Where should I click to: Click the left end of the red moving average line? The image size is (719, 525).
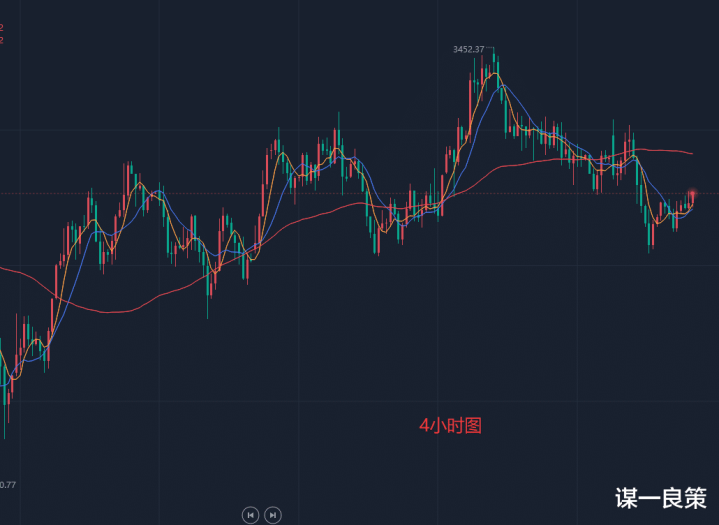pos(3,267)
